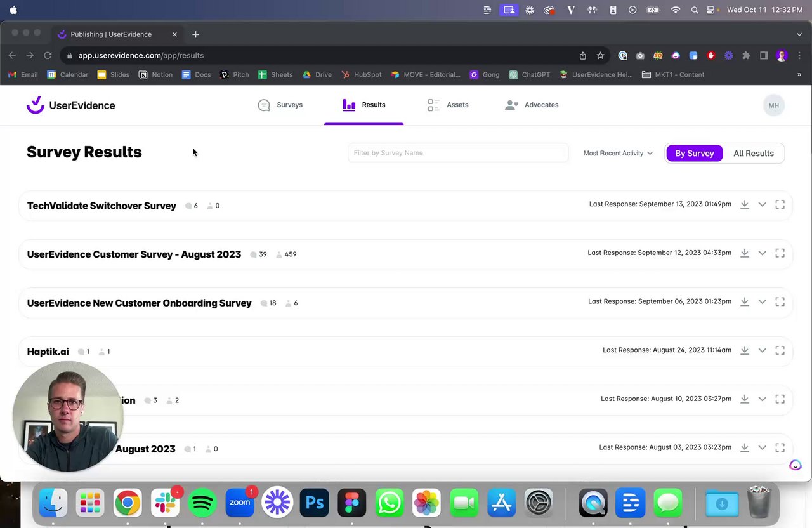Download TechValidate Switchover Survey results

pos(745,204)
